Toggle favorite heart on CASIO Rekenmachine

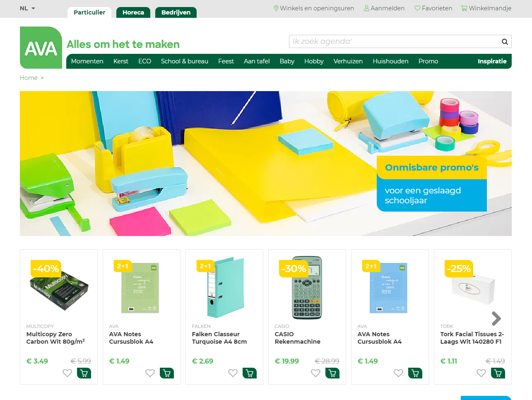click(x=315, y=373)
